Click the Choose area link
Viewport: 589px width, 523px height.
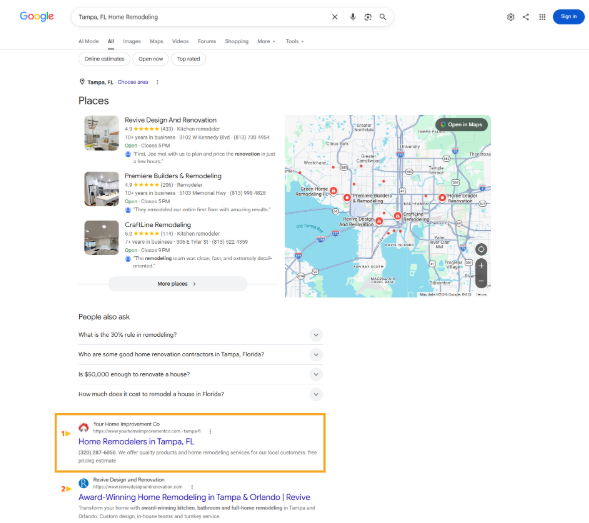tap(133, 82)
